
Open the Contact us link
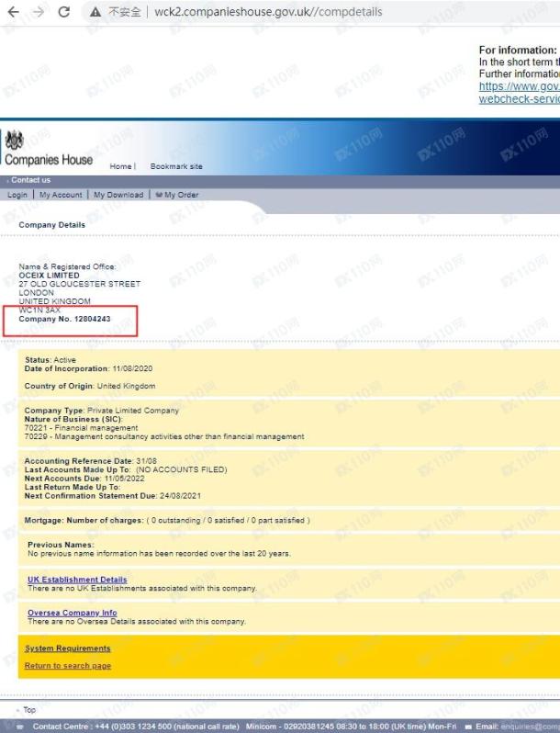click(30, 180)
